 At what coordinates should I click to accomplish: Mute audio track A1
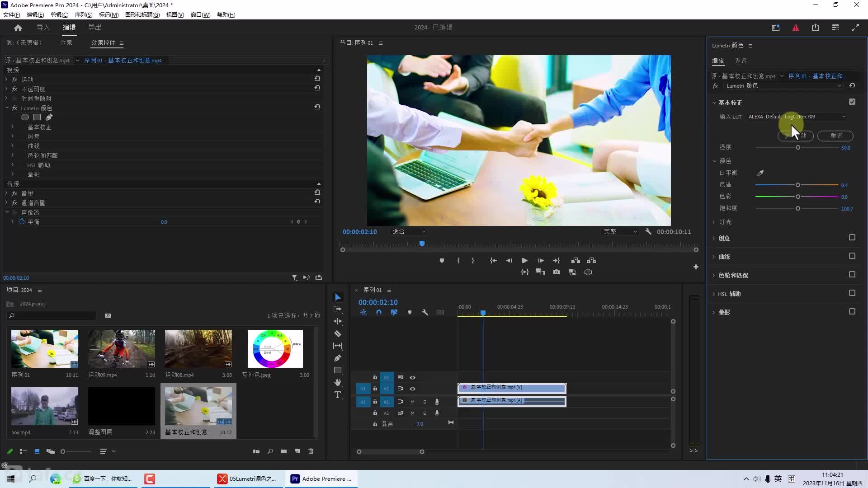412,402
